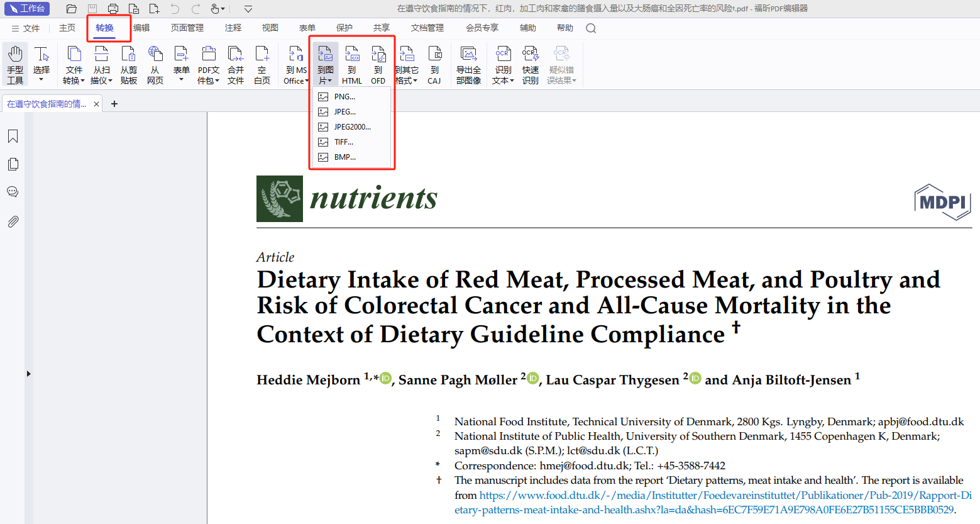Switch to the Edit (编辑) tab

[141, 28]
